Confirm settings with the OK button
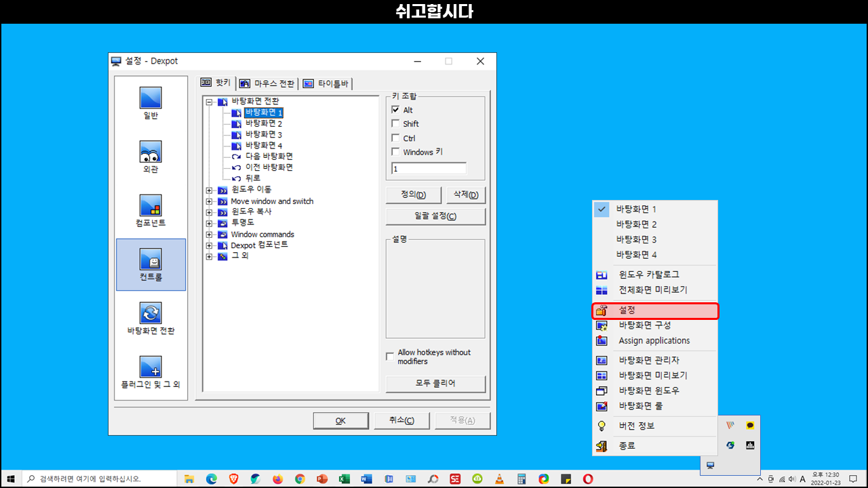Viewport: 868px width, 488px height. click(340, 420)
